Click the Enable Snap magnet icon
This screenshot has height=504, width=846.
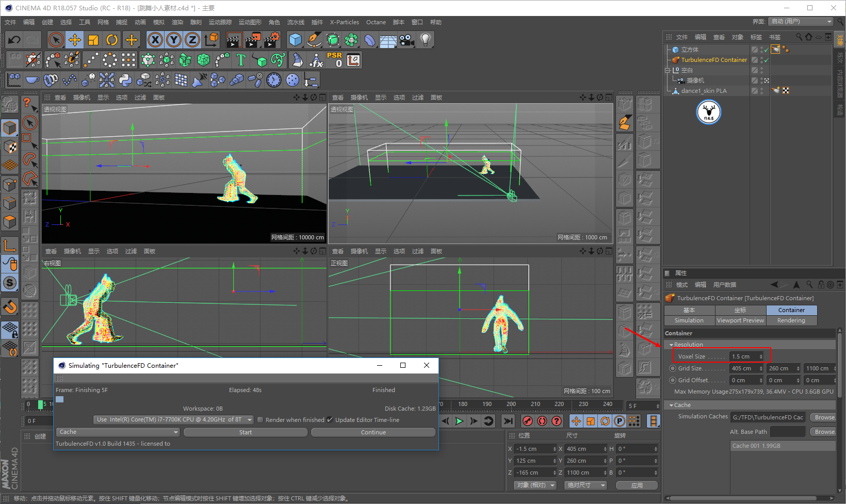(10, 306)
